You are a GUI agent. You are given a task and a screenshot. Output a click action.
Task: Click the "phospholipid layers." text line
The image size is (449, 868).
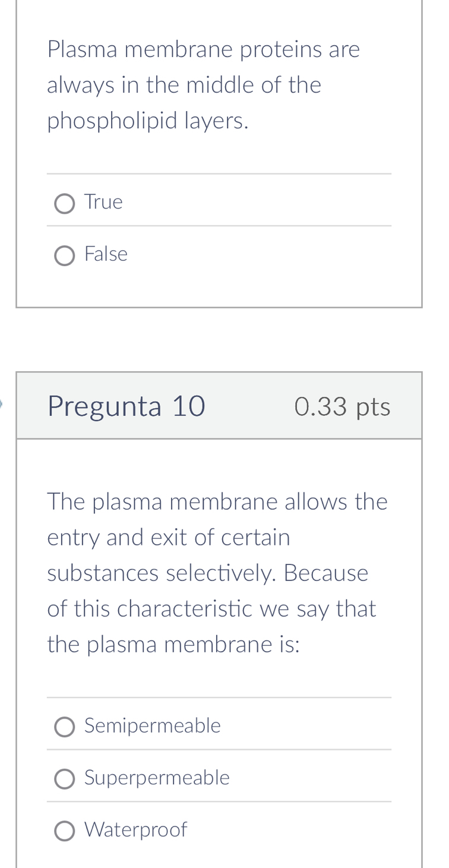(x=148, y=121)
